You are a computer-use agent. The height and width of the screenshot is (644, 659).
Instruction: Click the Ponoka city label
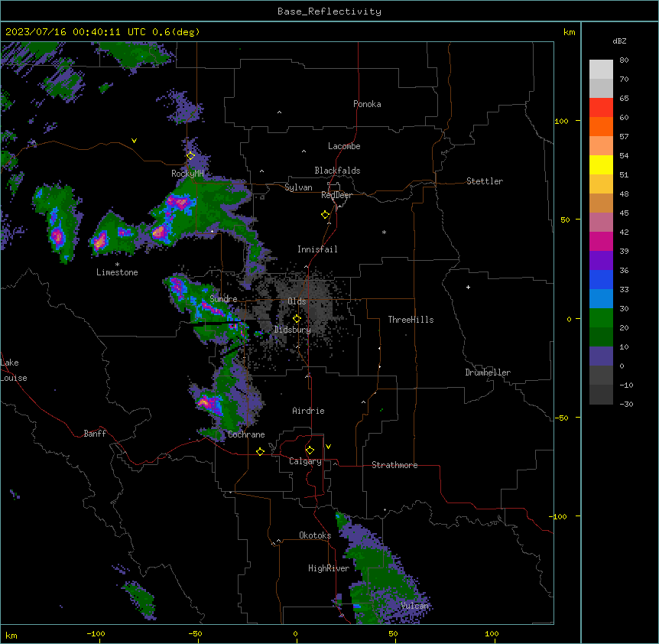[367, 104]
